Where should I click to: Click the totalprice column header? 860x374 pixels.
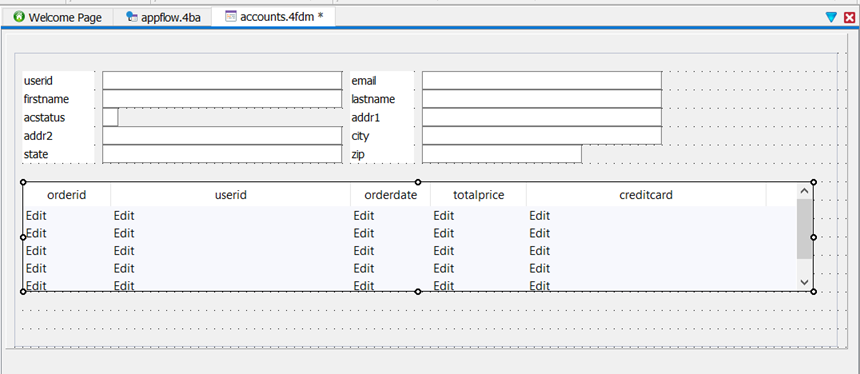point(478,195)
